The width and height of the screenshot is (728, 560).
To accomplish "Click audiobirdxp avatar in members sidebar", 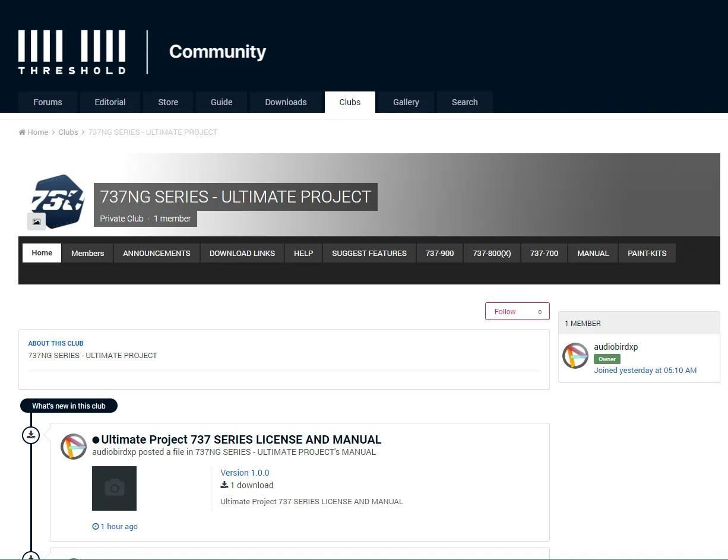I will (575, 356).
